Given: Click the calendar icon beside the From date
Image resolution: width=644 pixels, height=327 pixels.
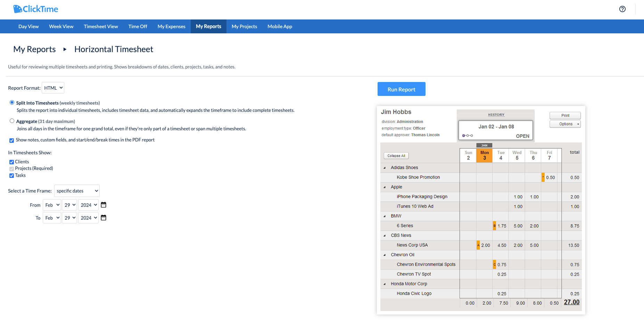Looking at the screenshot, I should (103, 205).
